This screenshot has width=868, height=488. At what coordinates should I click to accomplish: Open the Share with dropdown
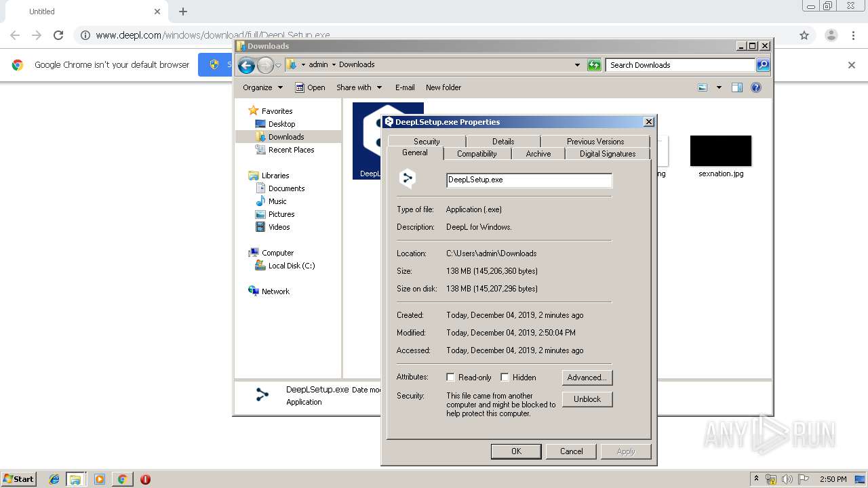[x=359, y=87]
